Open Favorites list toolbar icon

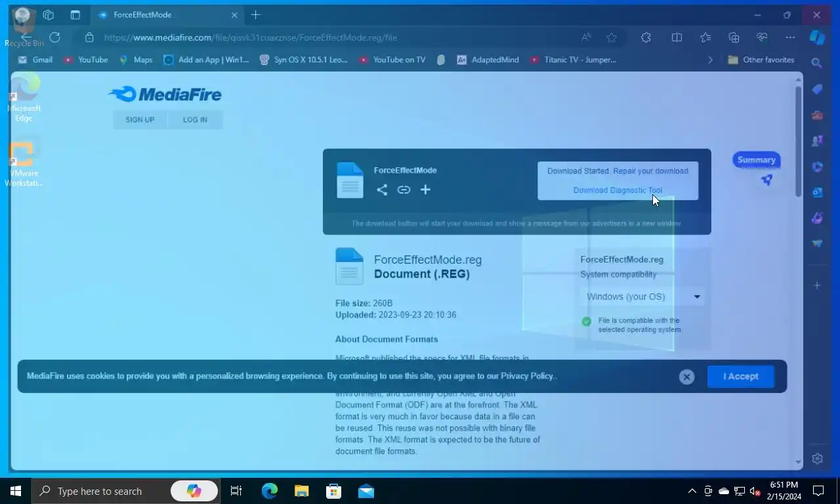pyautogui.click(x=705, y=37)
